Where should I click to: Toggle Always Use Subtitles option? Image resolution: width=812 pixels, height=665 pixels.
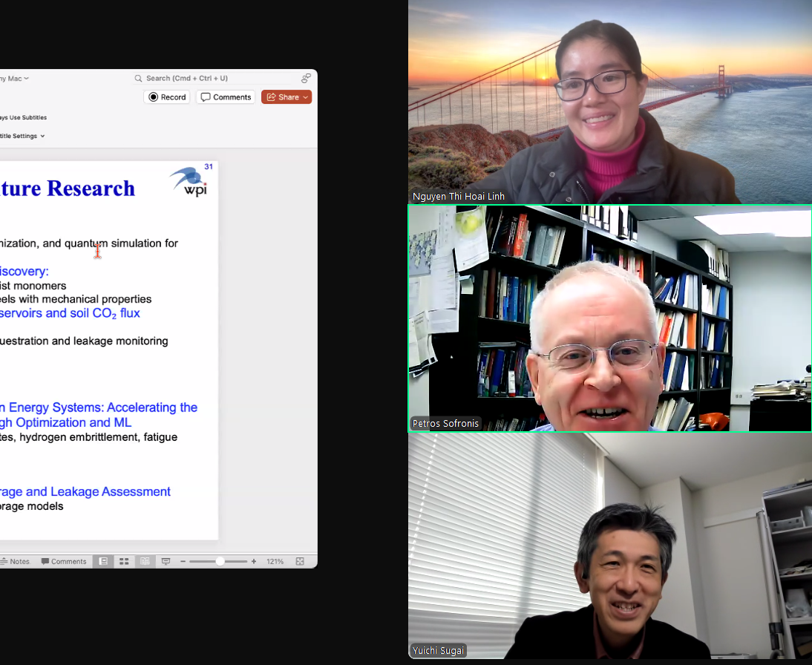[x=22, y=117]
